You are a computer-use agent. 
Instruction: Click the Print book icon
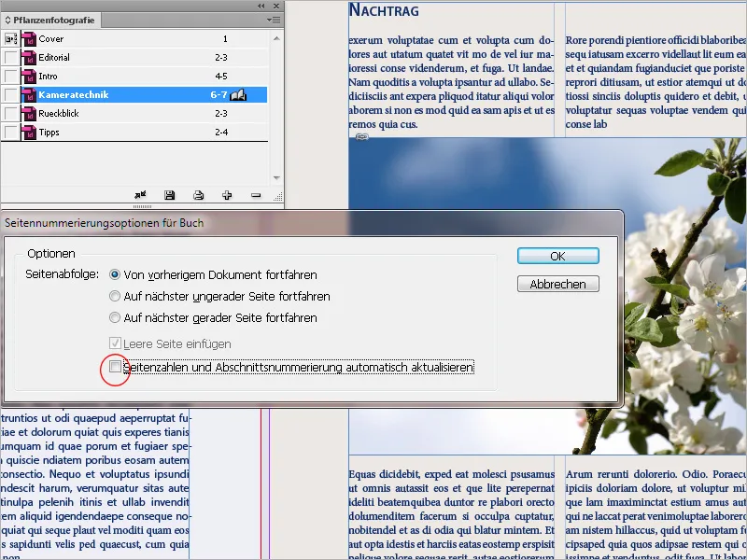pos(199,195)
